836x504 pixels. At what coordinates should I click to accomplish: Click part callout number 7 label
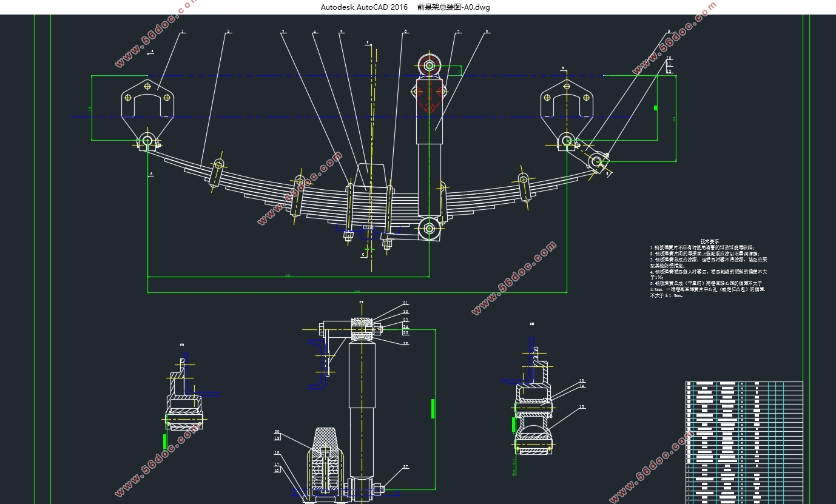point(458,32)
